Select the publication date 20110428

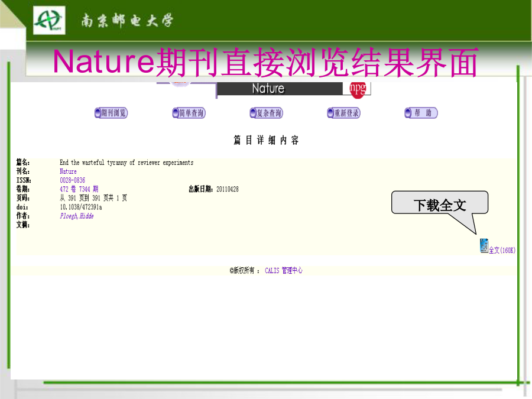[228, 189]
